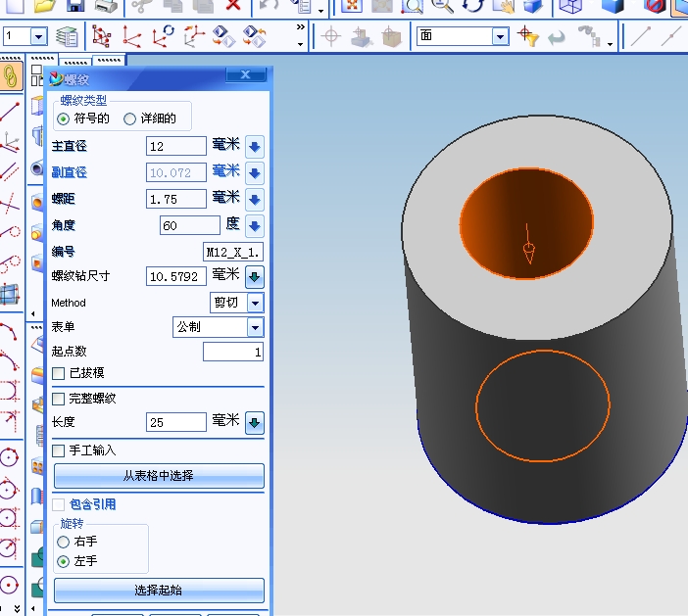Click the binoculars find-in-navigator icon
The width and height of the screenshot is (688, 616).
(589, 36)
